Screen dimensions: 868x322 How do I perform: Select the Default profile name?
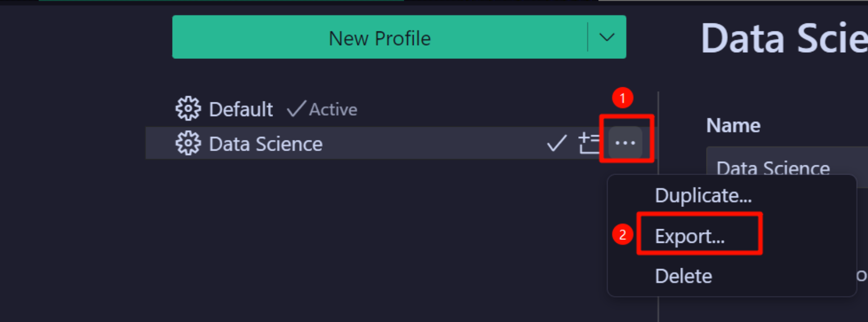tap(241, 110)
